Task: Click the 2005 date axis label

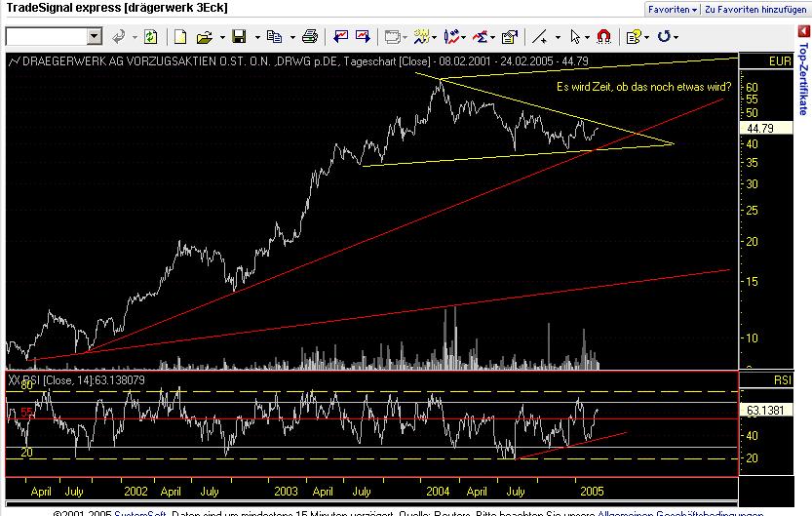Action: [x=592, y=492]
